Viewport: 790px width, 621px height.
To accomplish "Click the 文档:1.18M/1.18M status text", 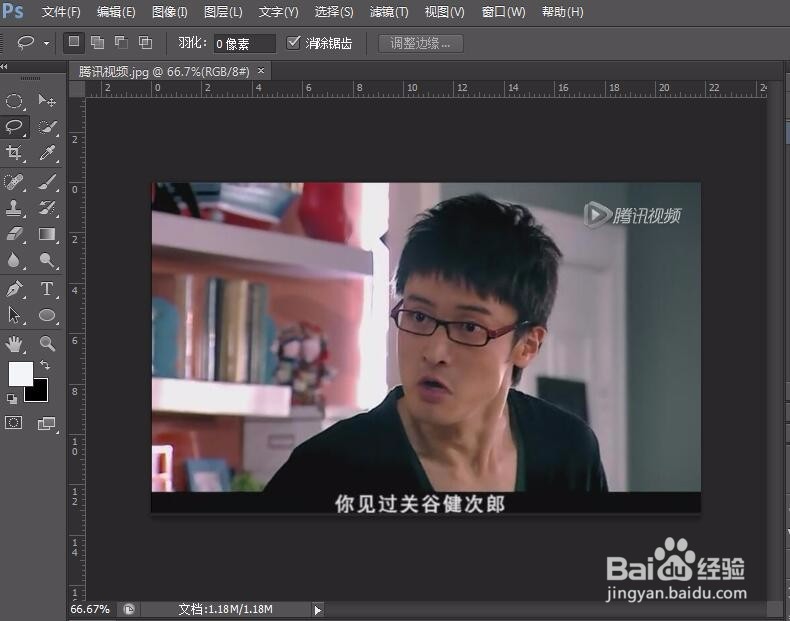I will [225, 609].
